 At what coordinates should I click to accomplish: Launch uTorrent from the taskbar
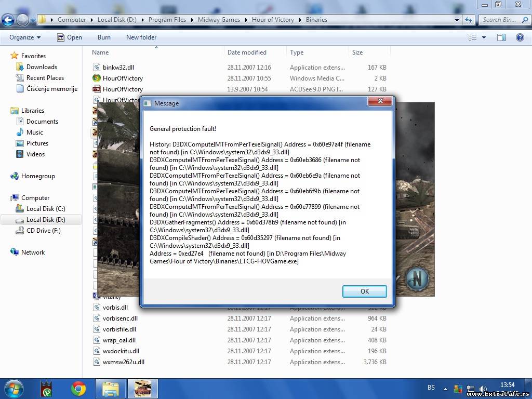(46, 389)
